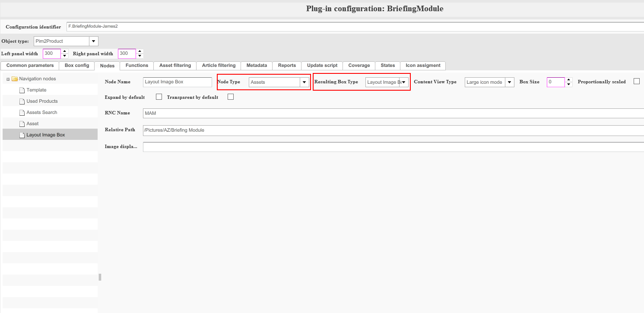Open the Resulting Box Type dropdown

[403, 82]
